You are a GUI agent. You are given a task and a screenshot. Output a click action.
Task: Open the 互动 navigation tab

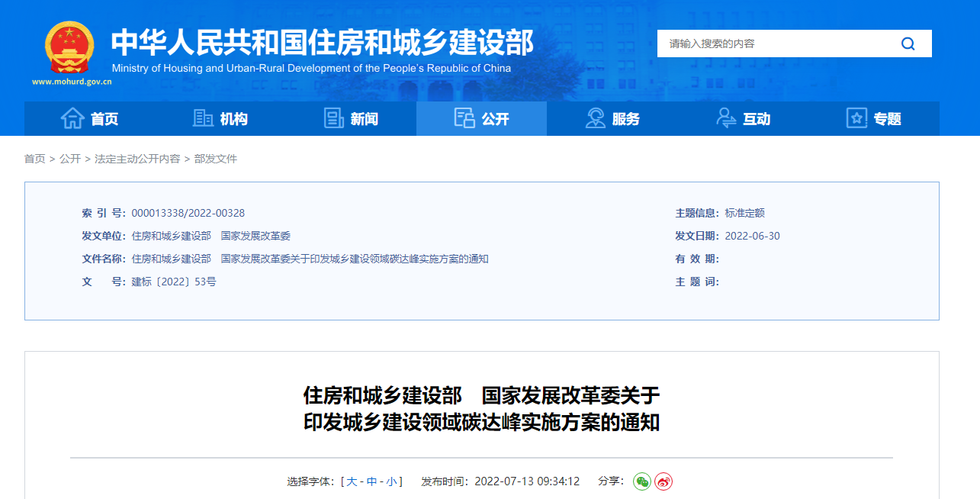(x=744, y=118)
